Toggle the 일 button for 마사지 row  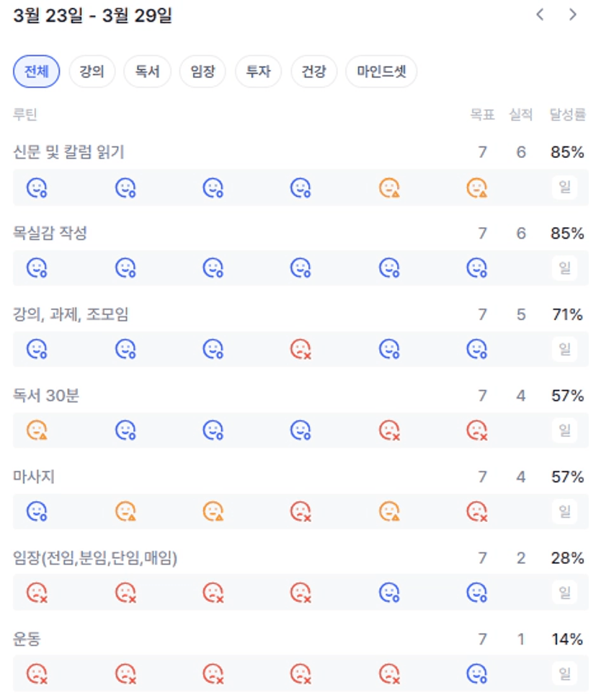pos(564,512)
